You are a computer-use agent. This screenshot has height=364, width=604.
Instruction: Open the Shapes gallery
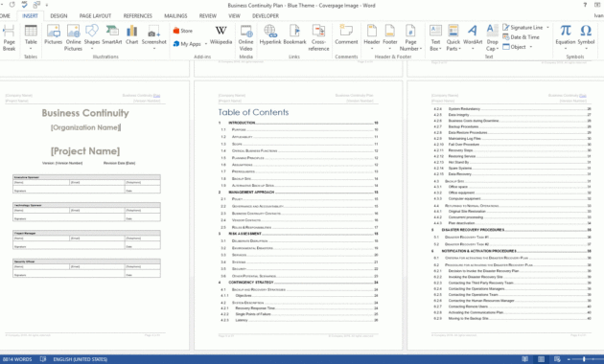click(x=92, y=37)
